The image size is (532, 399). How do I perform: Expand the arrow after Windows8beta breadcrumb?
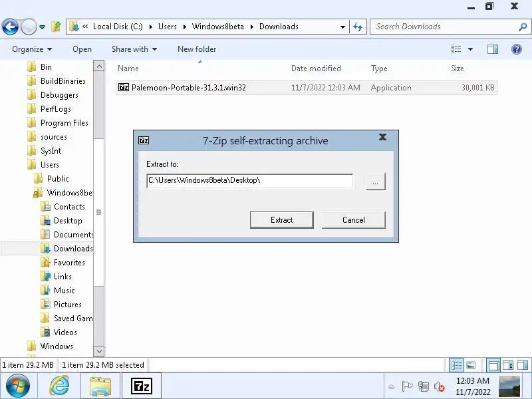click(252, 27)
